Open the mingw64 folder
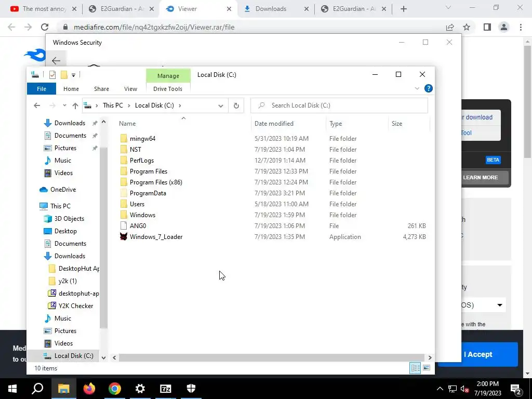The width and height of the screenshot is (532, 399). [142, 138]
